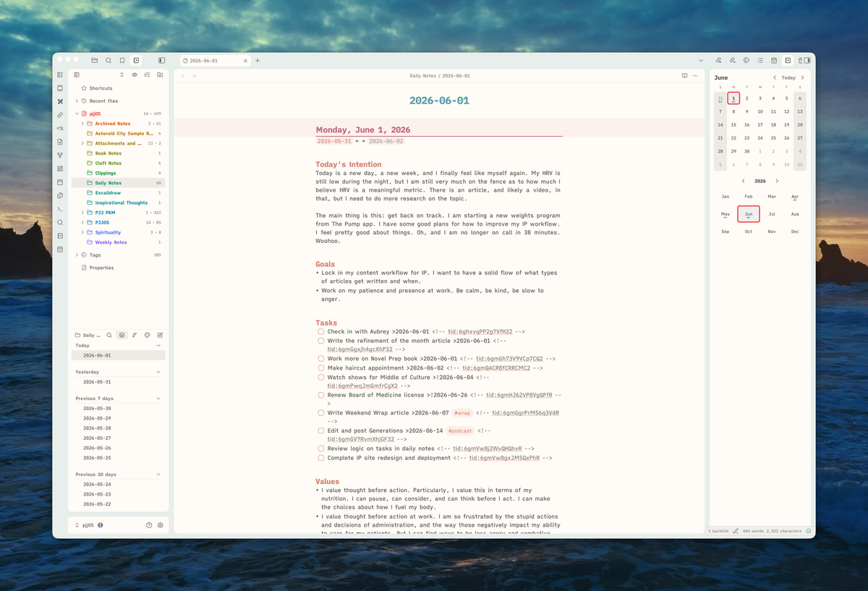Open the tab list dropdown chevron
Image resolution: width=868 pixels, height=591 pixels.
tap(700, 61)
